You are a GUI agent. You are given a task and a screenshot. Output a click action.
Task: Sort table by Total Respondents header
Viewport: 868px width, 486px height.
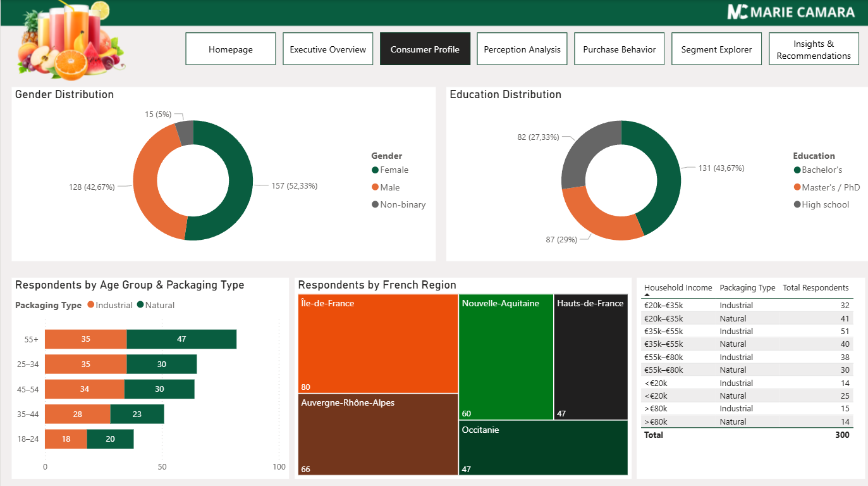(x=816, y=288)
